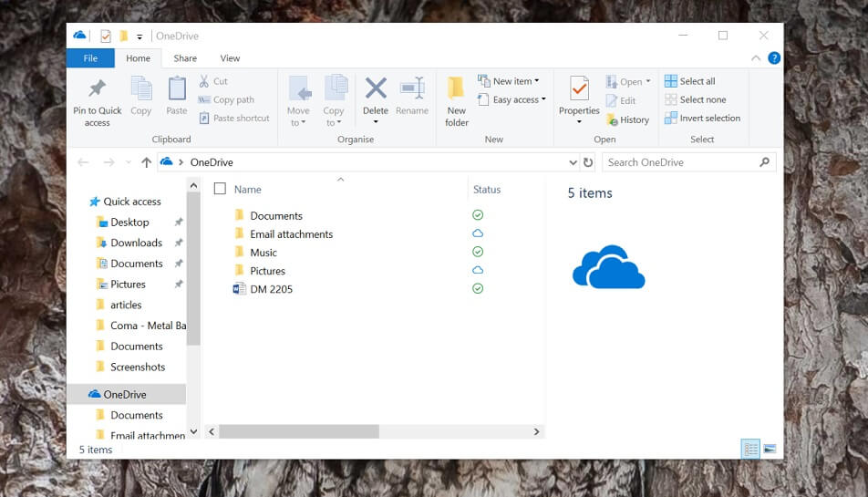Click Pin to Quick access icon
This screenshot has width=868, height=497.
97,88
